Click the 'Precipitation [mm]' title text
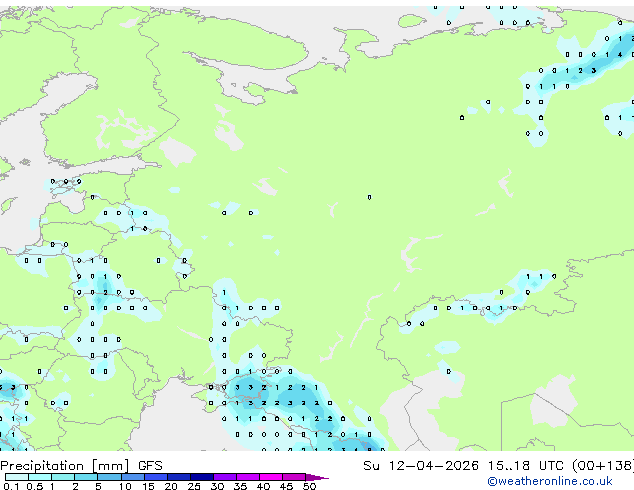 [65, 466]
